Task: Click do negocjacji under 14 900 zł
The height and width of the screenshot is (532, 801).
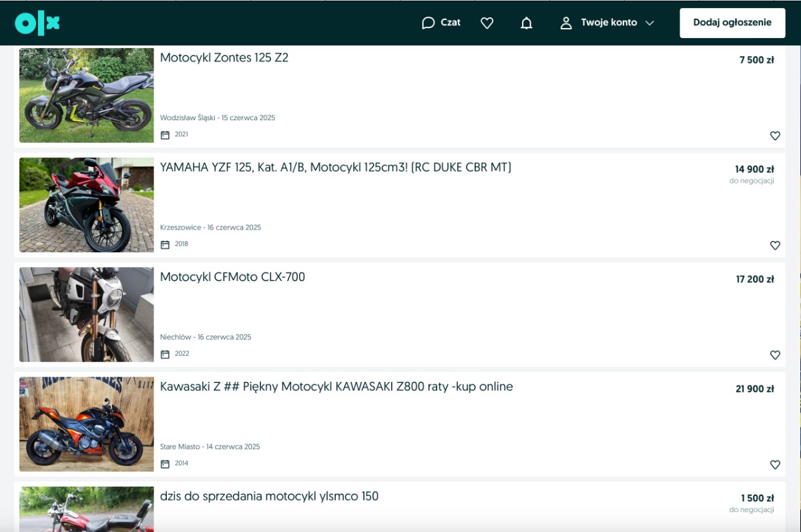Action: click(752, 181)
